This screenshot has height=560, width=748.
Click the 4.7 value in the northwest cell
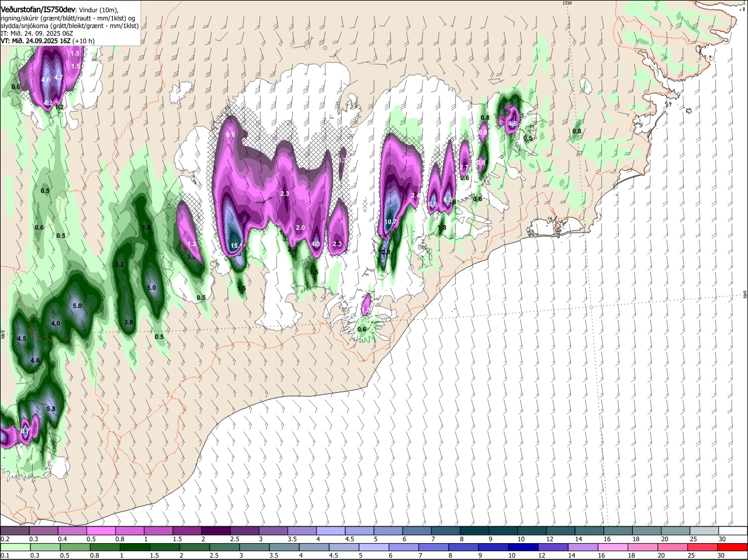coord(58,77)
